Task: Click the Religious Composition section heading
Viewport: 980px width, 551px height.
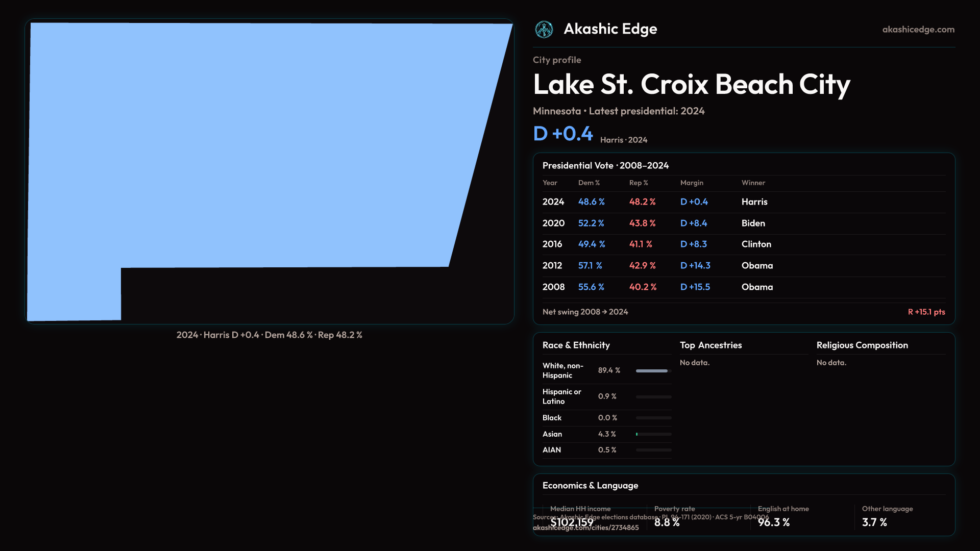Action: 862,345
